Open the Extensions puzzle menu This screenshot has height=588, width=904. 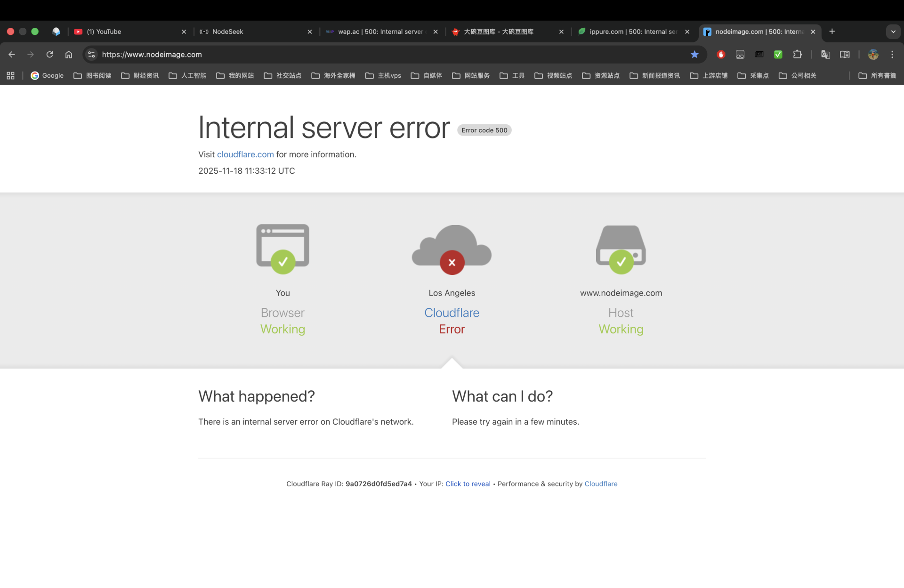tap(798, 55)
